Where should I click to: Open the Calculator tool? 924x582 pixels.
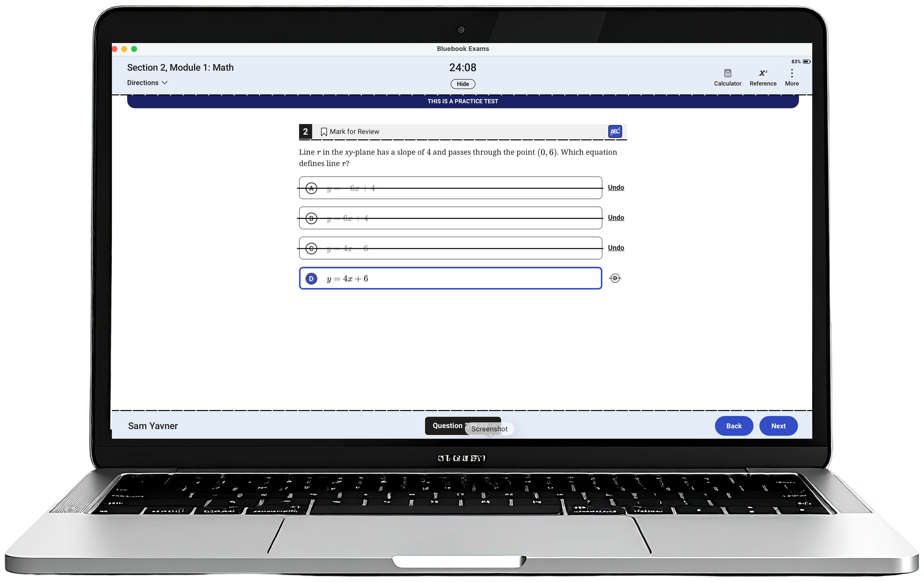tap(727, 77)
